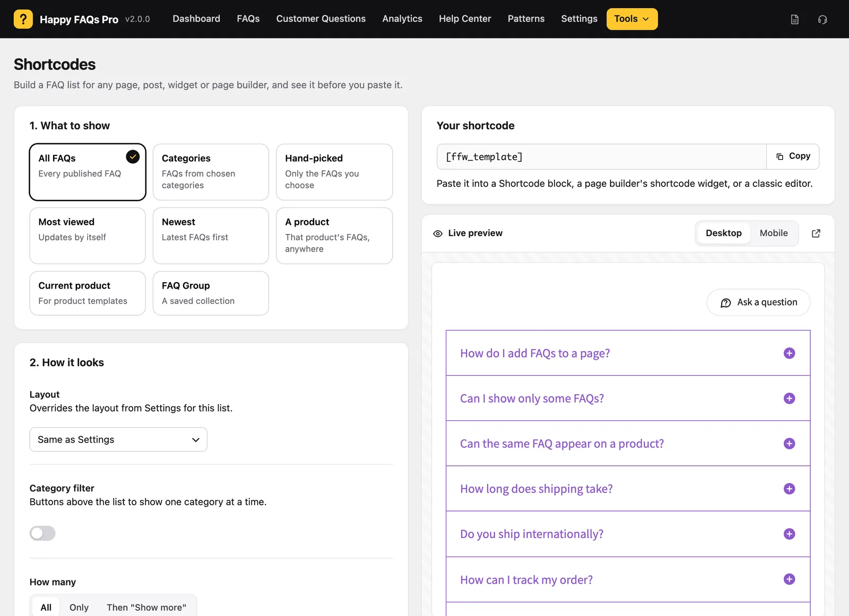
Task: Click the eye icon beside Live preview
Action: tap(438, 233)
